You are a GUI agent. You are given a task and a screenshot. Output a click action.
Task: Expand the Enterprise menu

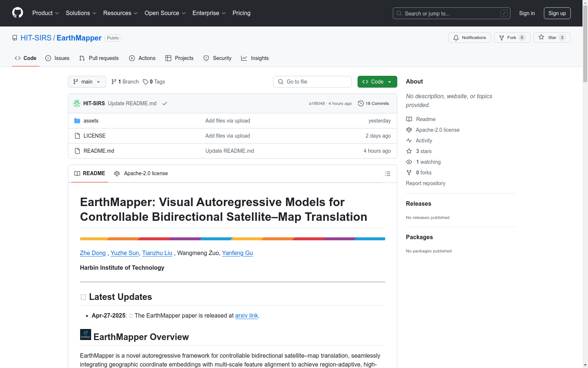[x=209, y=13]
